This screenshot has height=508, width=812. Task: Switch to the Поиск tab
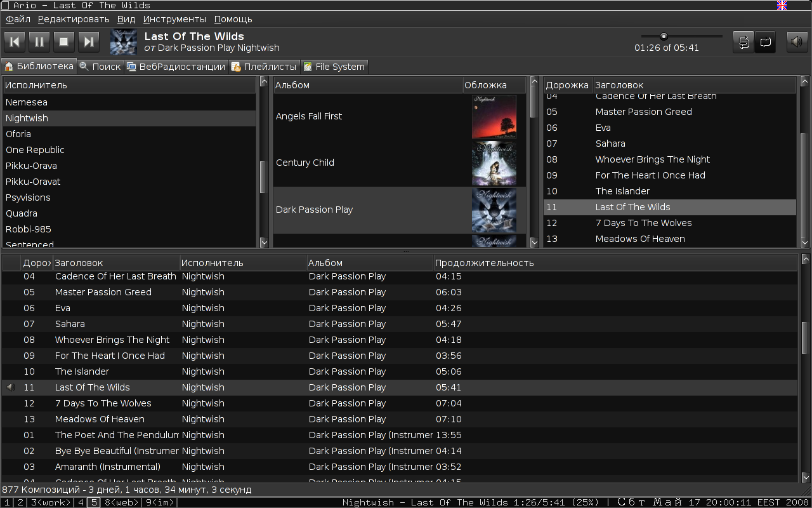pyautogui.click(x=100, y=67)
